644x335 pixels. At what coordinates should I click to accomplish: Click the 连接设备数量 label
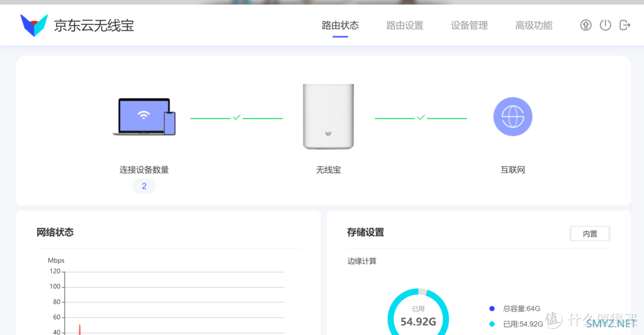tap(144, 170)
